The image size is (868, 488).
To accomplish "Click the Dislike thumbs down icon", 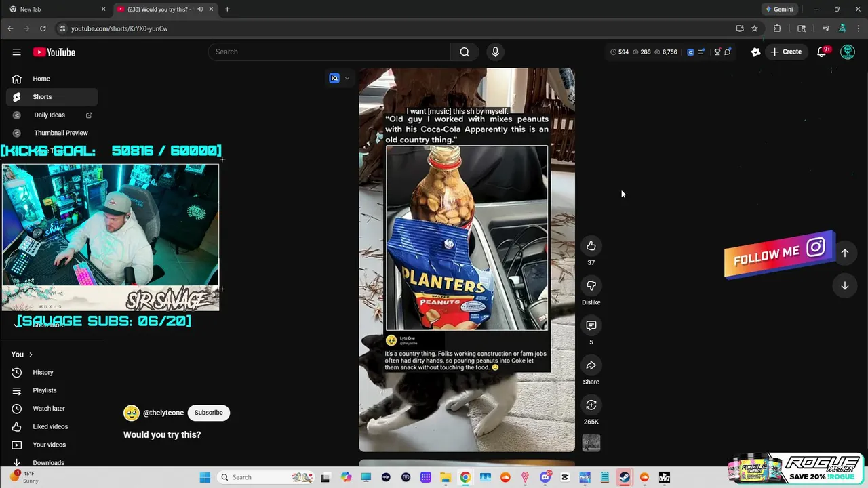I will [x=591, y=285].
